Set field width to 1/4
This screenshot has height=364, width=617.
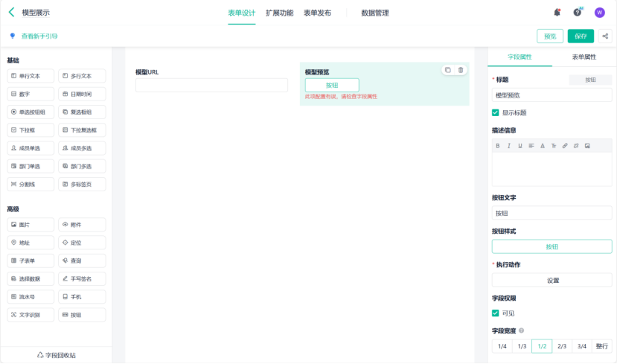pyautogui.click(x=502, y=346)
